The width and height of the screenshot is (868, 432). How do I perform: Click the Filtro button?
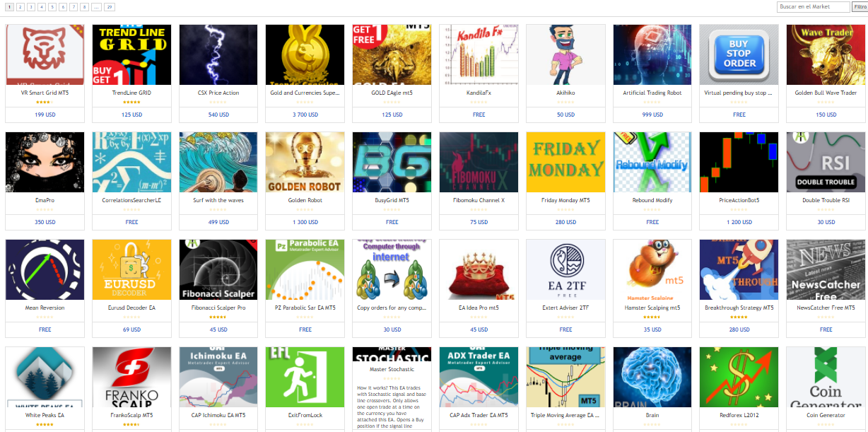click(x=860, y=7)
